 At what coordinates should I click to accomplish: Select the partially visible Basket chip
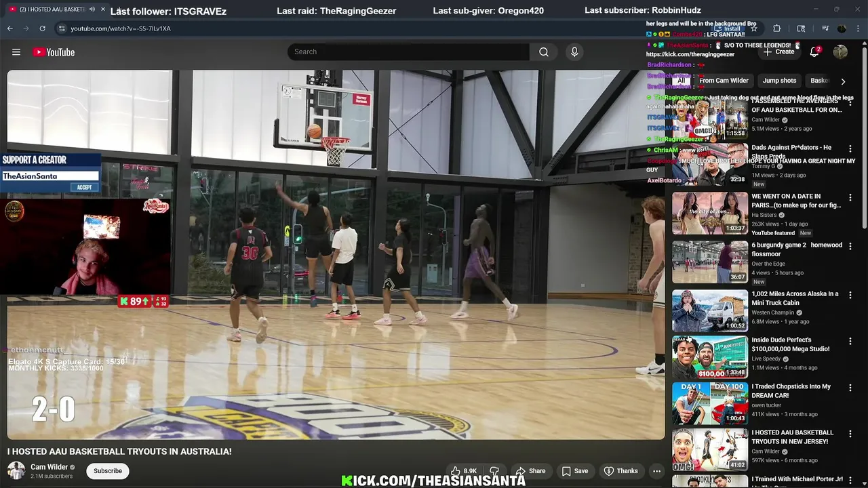point(819,81)
